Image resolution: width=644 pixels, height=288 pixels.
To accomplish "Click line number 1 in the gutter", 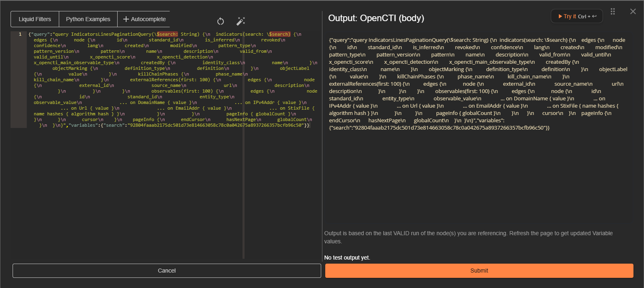I will pyautogui.click(x=20, y=34).
